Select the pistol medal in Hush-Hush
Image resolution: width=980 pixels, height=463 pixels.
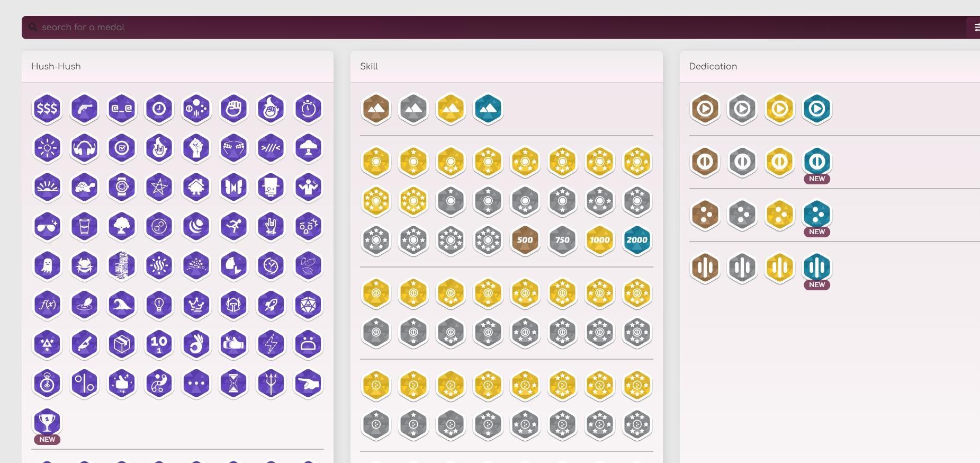(x=84, y=109)
